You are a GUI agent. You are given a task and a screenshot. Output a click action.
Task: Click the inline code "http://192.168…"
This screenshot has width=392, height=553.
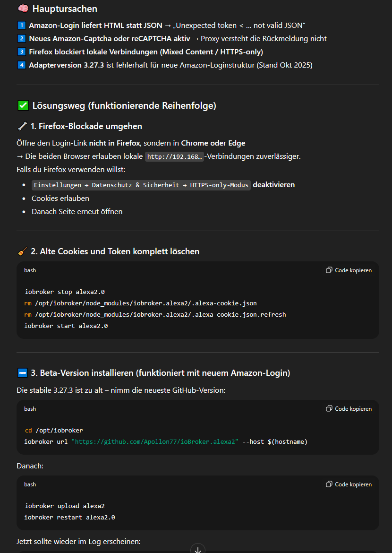click(174, 156)
